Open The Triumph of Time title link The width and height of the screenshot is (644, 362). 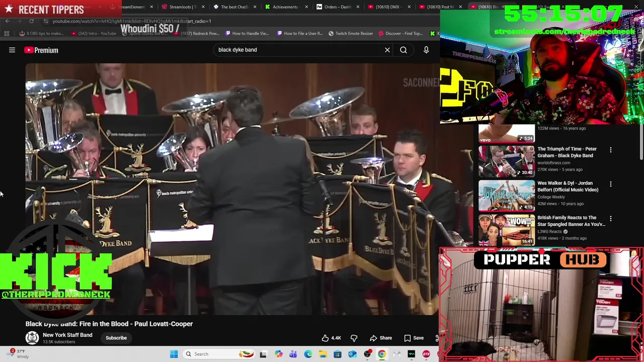pos(567,152)
